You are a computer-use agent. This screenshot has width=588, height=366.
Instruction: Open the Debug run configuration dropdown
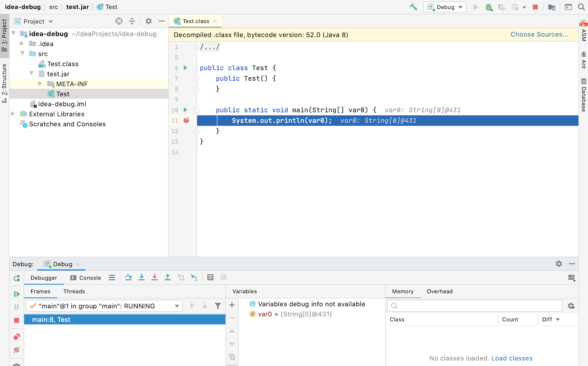pos(445,7)
